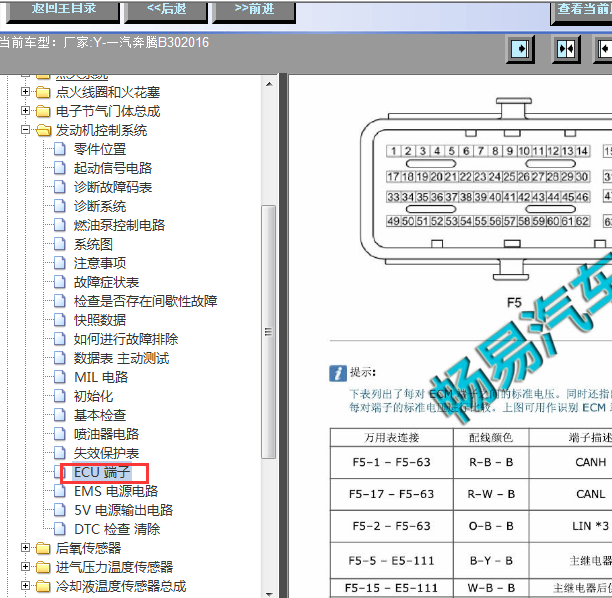Screen dimensions: 612x598
Task: Click the right-arrow panel layout icon
Action: pyautogui.click(x=521, y=49)
